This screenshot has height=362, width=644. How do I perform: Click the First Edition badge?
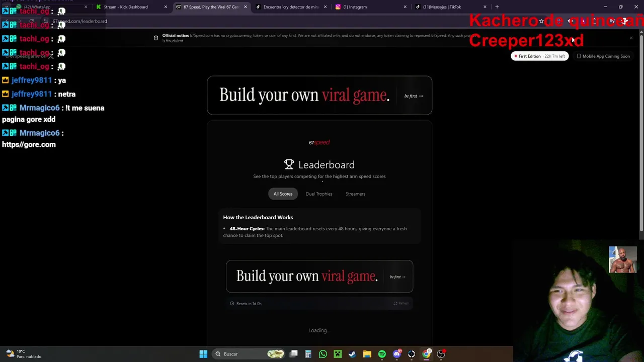pyautogui.click(x=540, y=56)
